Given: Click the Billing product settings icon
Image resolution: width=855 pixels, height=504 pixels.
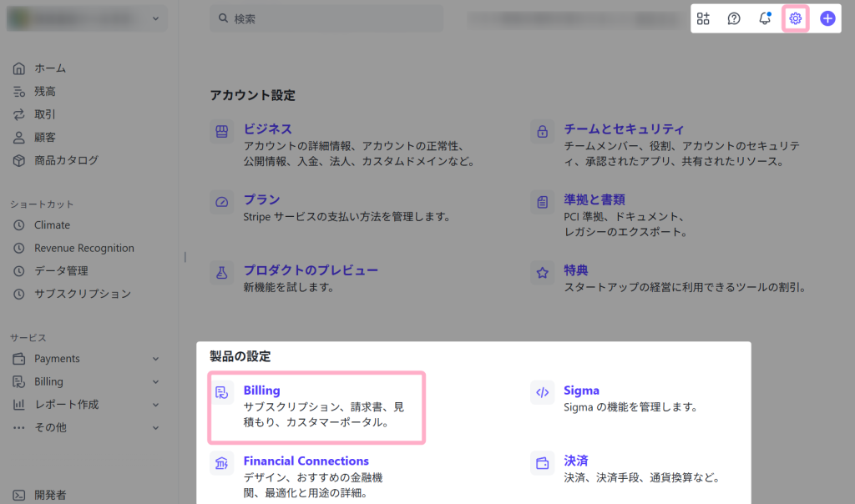Looking at the screenshot, I should [x=221, y=392].
